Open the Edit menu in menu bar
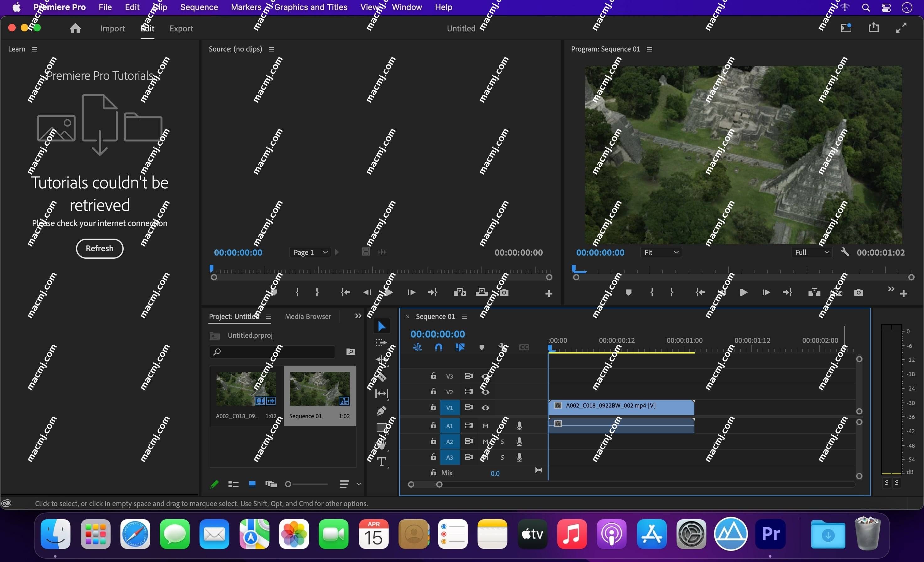Image resolution: width=924 pixels, height=562 pixels. (132, 7)
